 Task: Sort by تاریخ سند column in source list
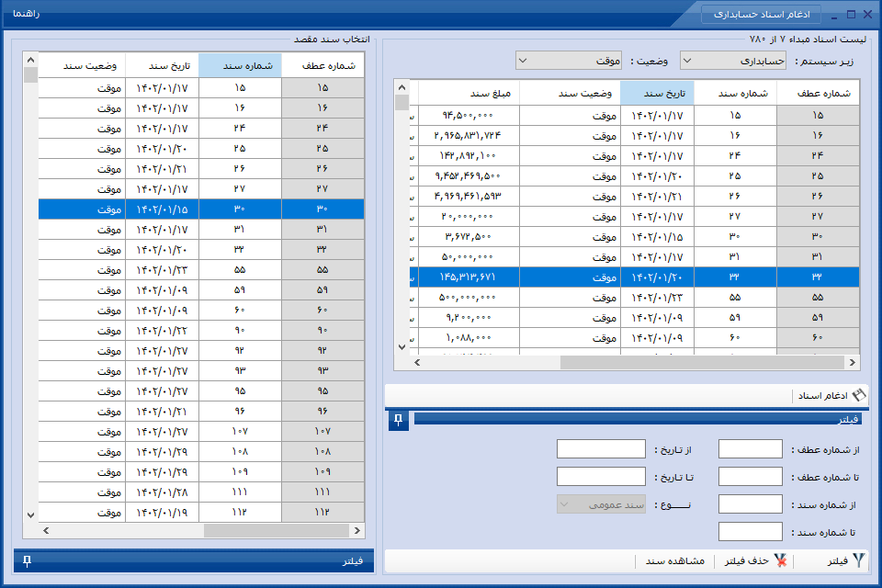click(657, 94)
